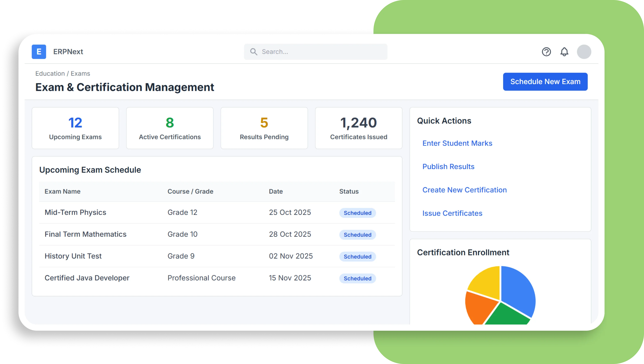Open Enter Student Marks quick action
The height and width of the screenshot is (364, 644).
click(x=457, y=143)
